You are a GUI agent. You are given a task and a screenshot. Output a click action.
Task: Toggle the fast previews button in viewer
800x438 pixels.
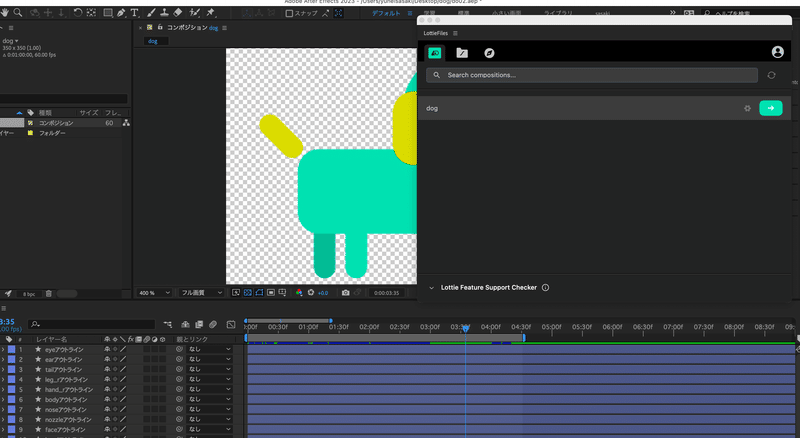click(236, 293)
